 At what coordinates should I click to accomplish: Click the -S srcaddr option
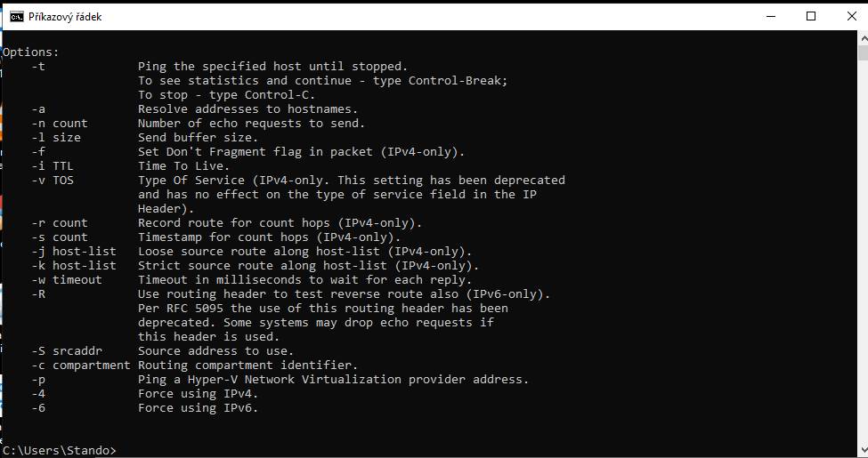pos(67,350)
